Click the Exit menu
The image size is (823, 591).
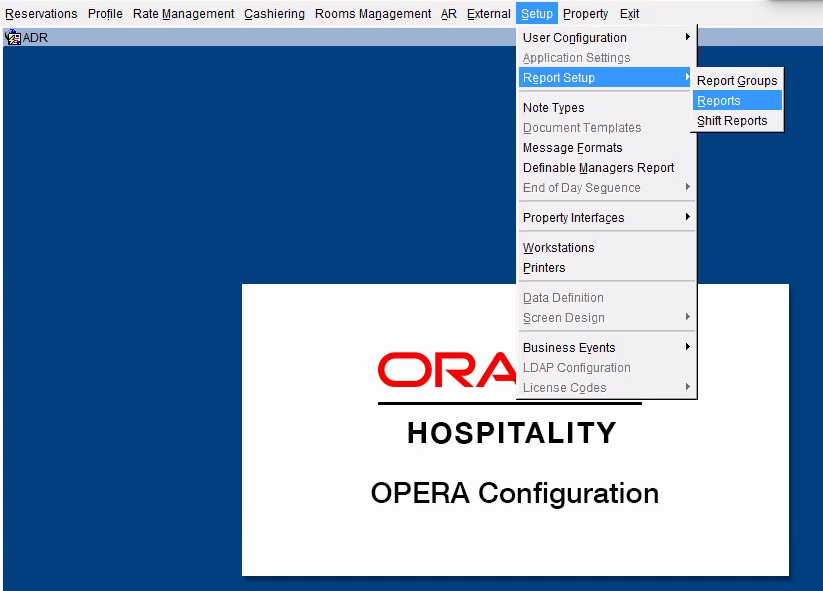629,14
